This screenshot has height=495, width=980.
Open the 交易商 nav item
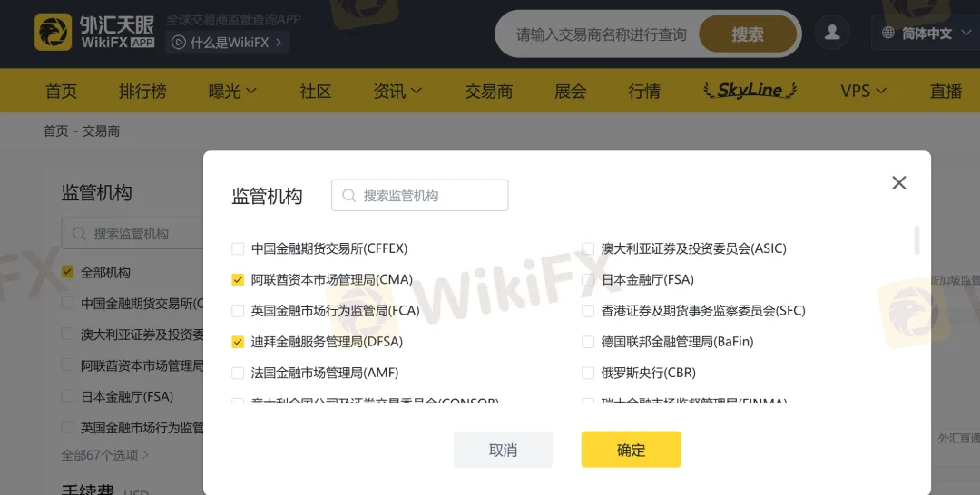(x=489, y=92)
